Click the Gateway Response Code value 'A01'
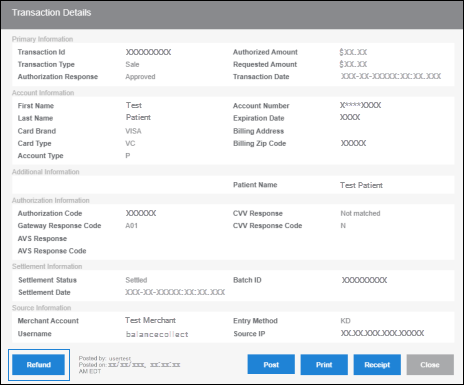This screenshot has height=385, width=464. [x=132, y=226]
